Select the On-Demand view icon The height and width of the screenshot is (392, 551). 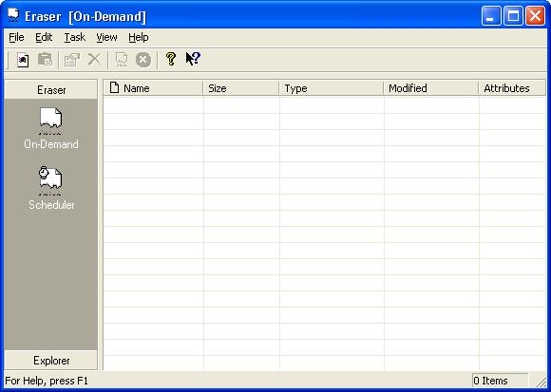(x=51, y=128)
